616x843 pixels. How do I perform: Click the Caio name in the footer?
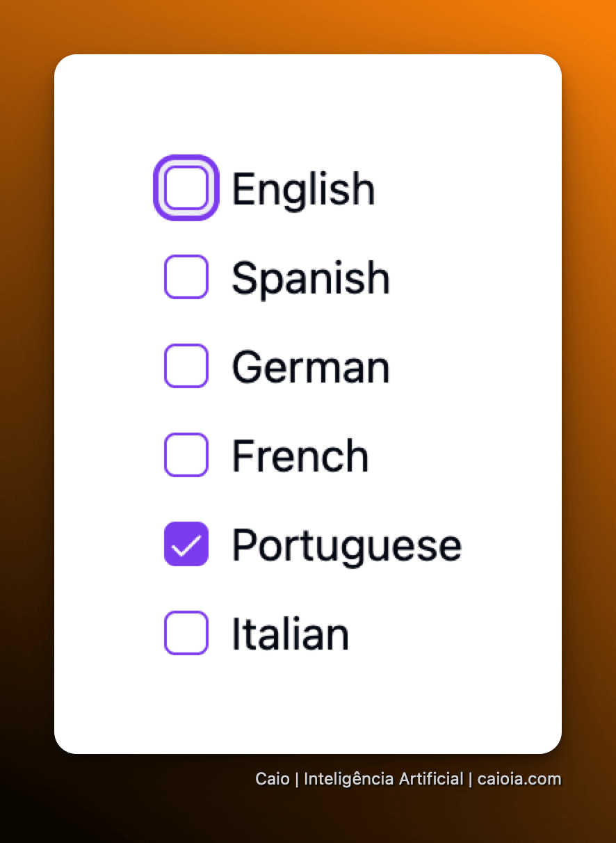(x=273, y=779)
